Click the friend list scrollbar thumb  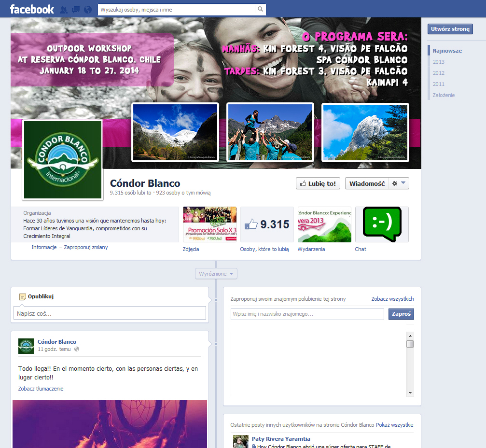pos(410,344)
